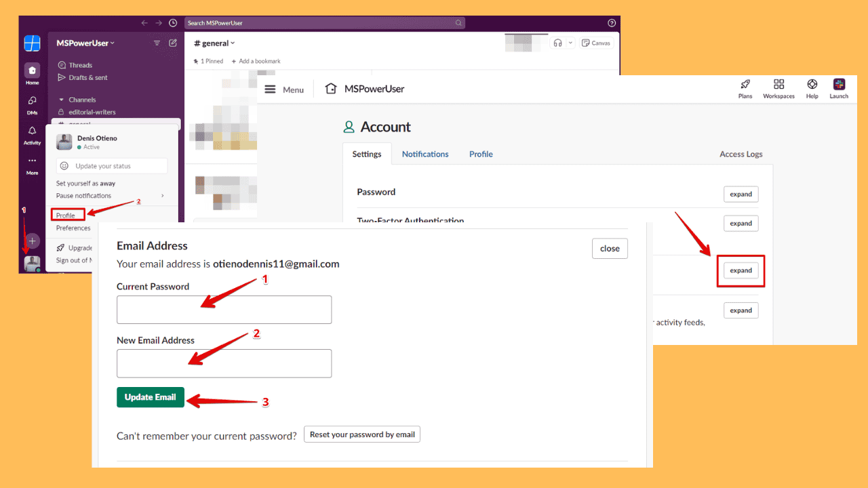Open DMs in Slack's left rail
Screen dimensions: 868x488
pos(32,104)
